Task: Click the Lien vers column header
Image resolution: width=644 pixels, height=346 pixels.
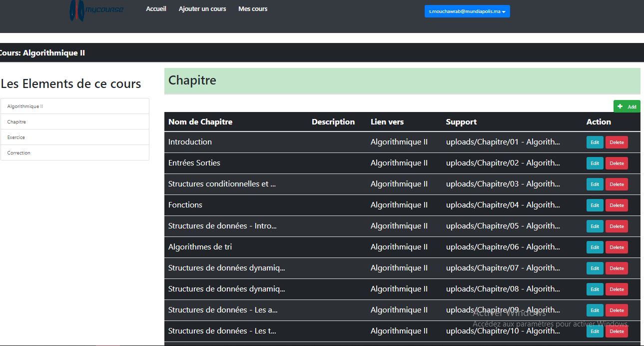Action: (x=387, y=122)
